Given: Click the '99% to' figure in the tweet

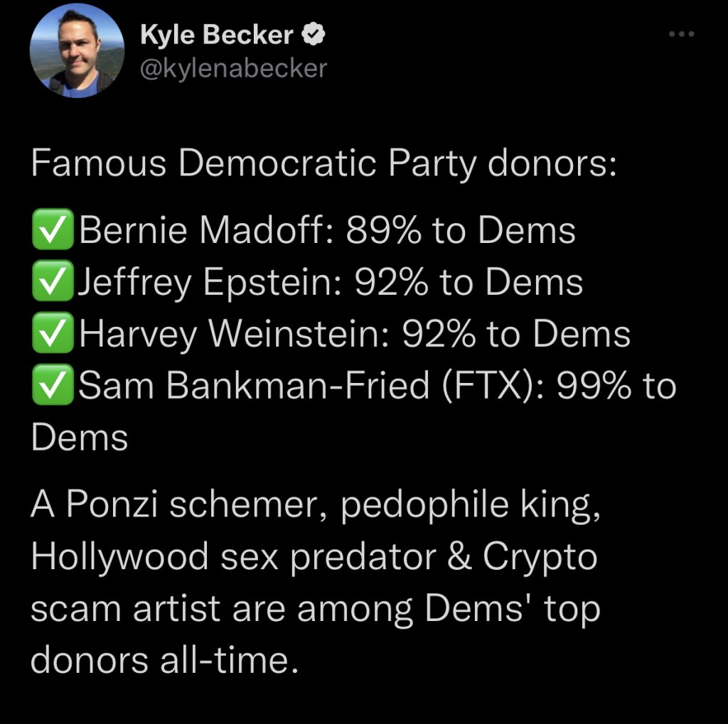Looking at the screenshot, I should (x=616, y=386).
